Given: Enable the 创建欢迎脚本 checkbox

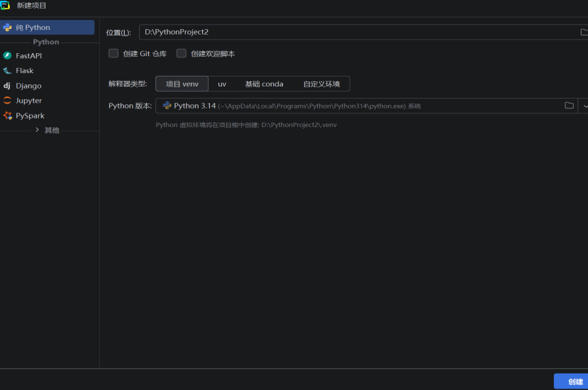Looking at the screenshot, I should tap(182, 53).
